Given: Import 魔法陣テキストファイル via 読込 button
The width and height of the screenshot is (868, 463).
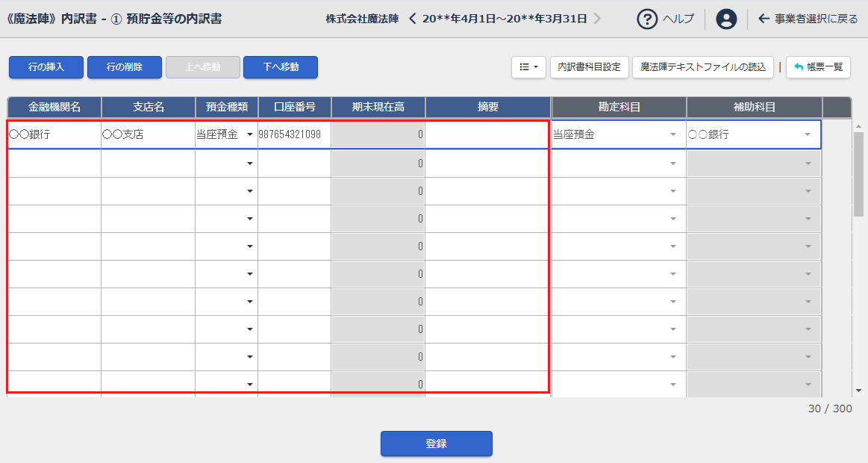Looking at the screenshot, I should [x=703, y=67].
